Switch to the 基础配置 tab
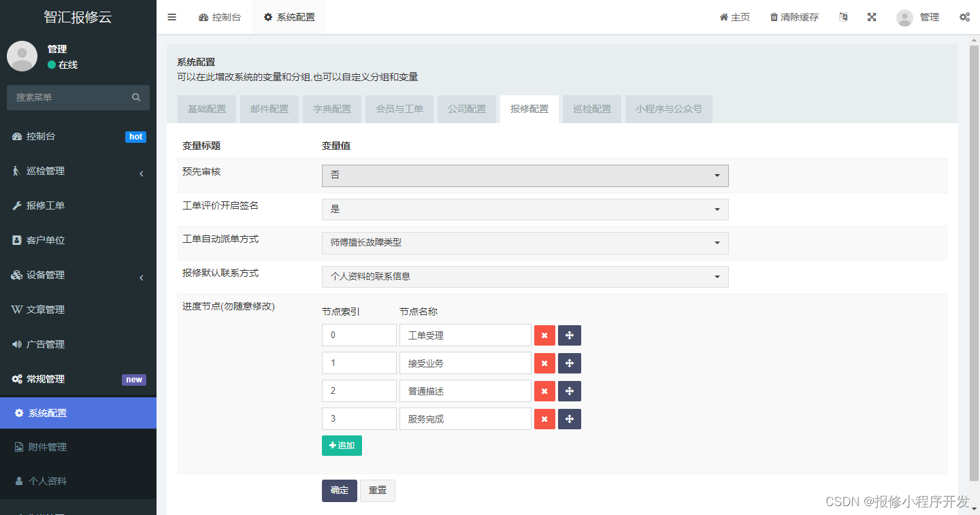This screenshot has height=515, width=980. [207, 109]
